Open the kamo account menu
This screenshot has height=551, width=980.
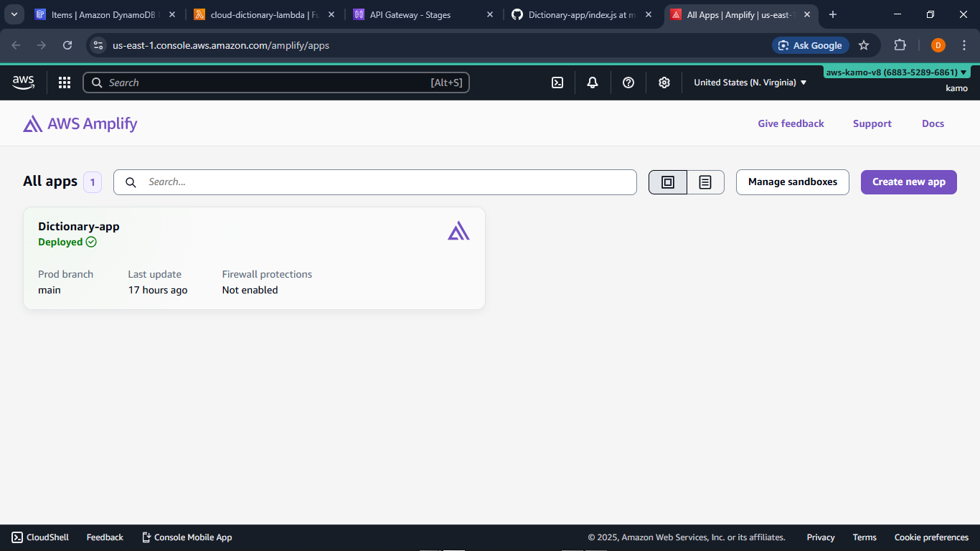click(x=956, y=88)
